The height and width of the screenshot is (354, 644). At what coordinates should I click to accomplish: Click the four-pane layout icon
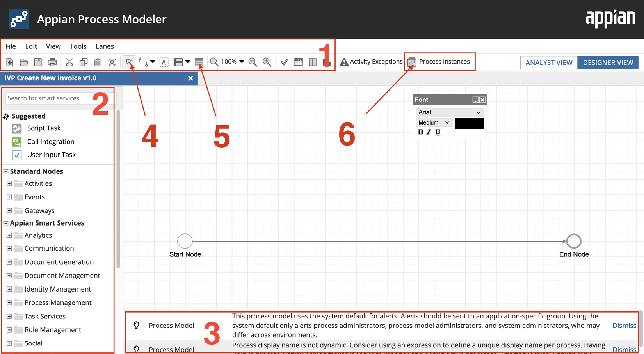313,62
